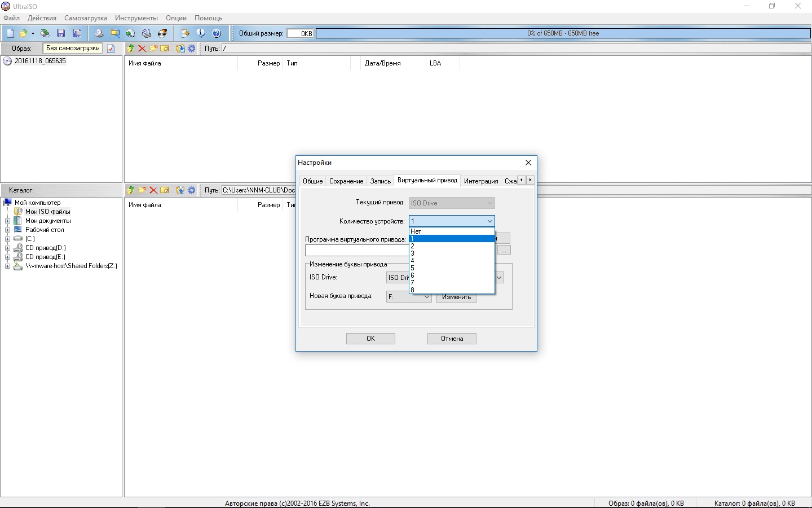Screen dimensions: 812x508
Task: Click the right arrow to show more settings tabs
Action: pyautogui.click(x=530, y=180)
